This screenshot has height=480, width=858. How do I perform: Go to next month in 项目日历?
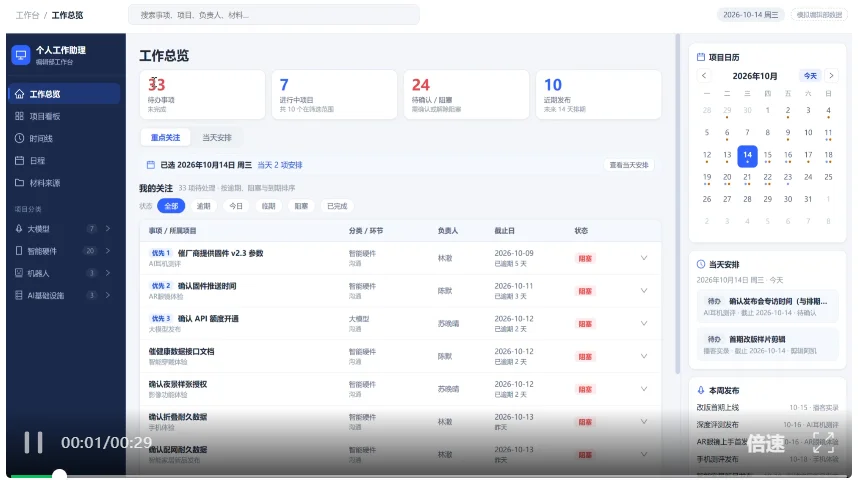pyautogui.click(x=831, y=76)
